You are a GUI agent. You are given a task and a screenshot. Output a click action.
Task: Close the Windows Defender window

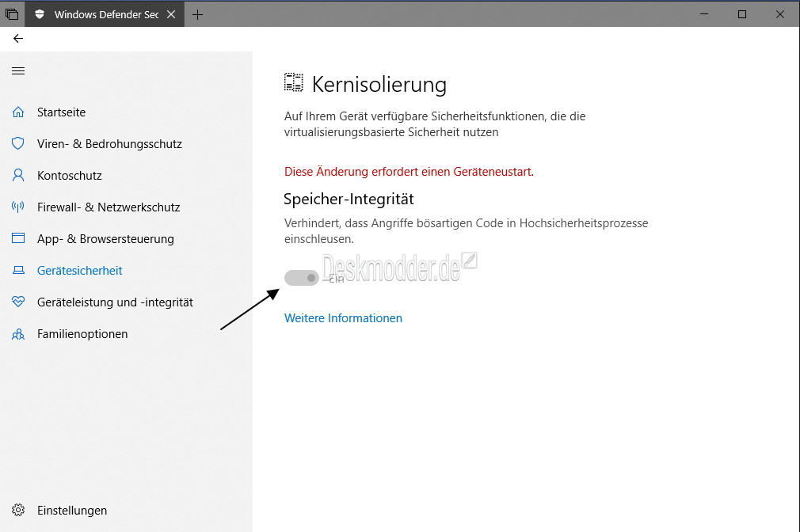(x=780, y=14)
